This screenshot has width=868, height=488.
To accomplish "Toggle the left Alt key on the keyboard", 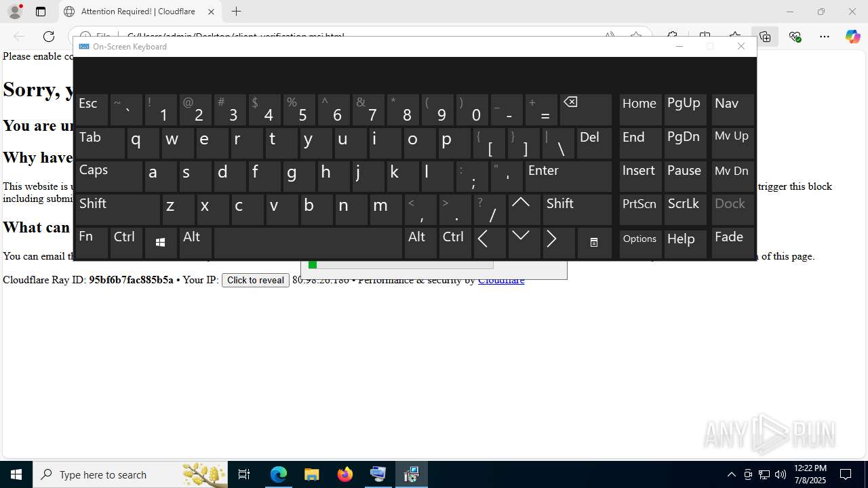I will [x=195, y=243].
